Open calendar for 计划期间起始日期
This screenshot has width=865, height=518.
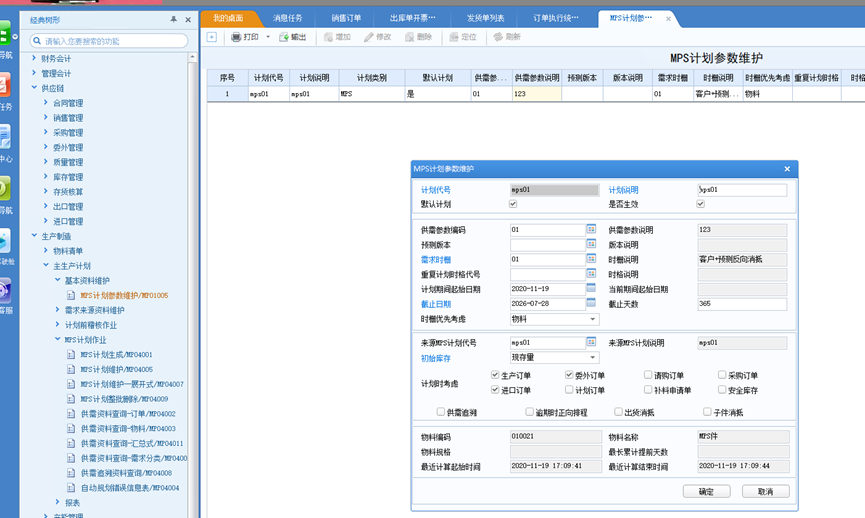point(591,288)
